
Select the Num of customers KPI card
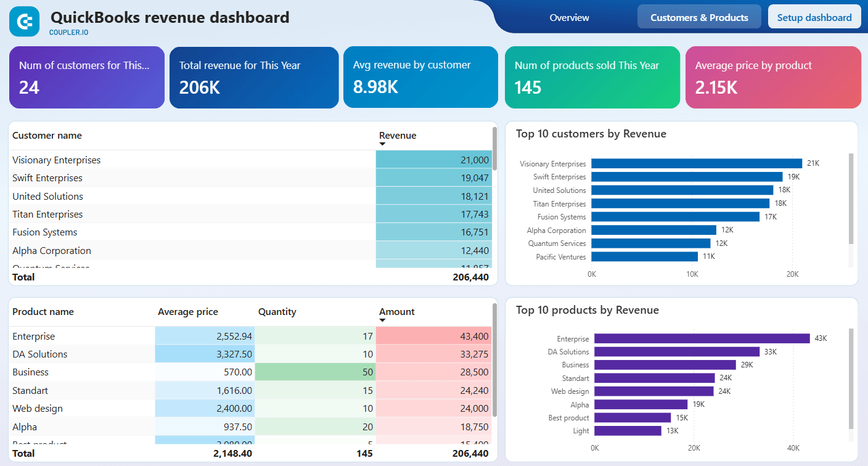[x=86, y=77]
